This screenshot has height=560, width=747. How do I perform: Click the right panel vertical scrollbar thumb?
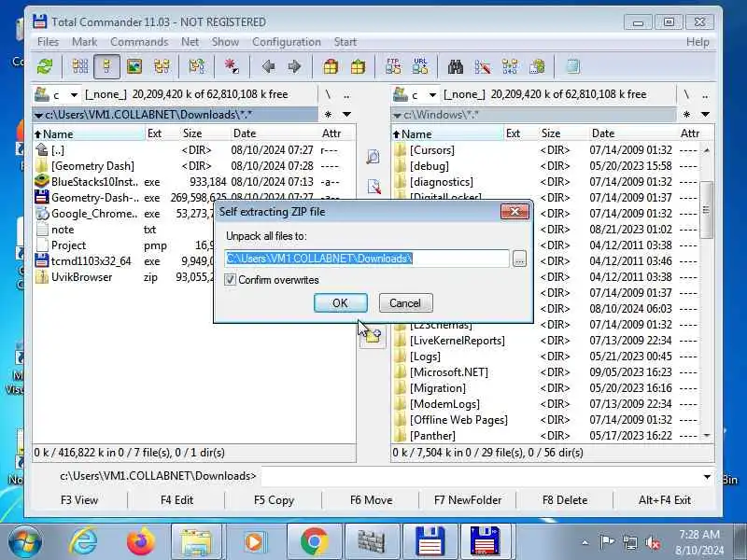[707, 210]
